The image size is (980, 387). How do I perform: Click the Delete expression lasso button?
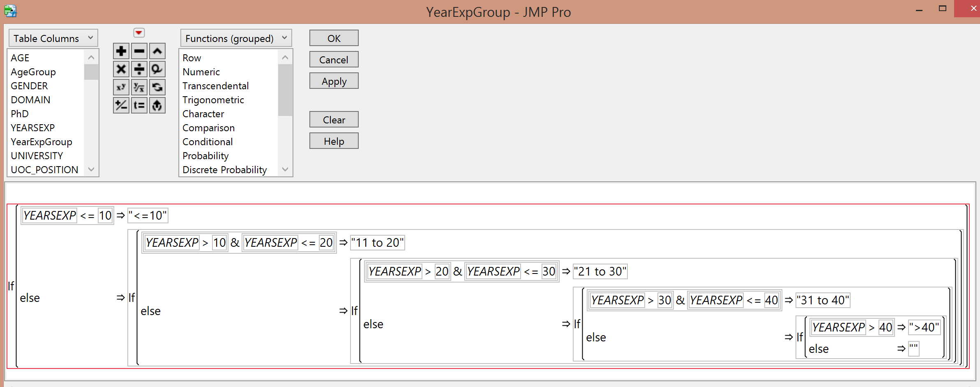157,69
